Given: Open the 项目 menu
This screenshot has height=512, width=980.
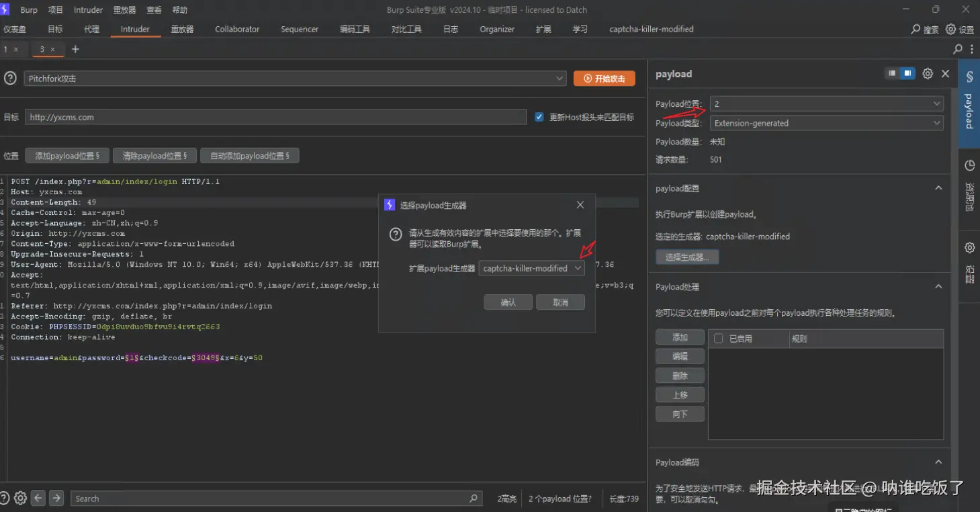Looking at the screenshot, I should pos(56,10).
